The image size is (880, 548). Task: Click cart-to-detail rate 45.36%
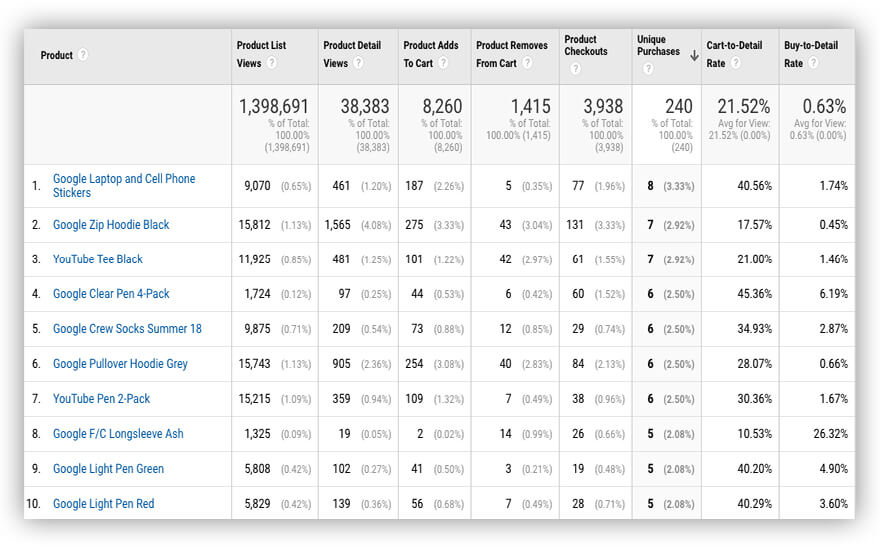pyautogui.click(x=754, y=294)
